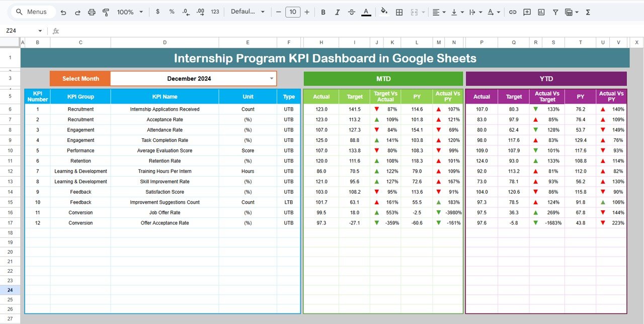Format selection as percent
This screenshot has width=644, height=324.
[x=171, y=12]
